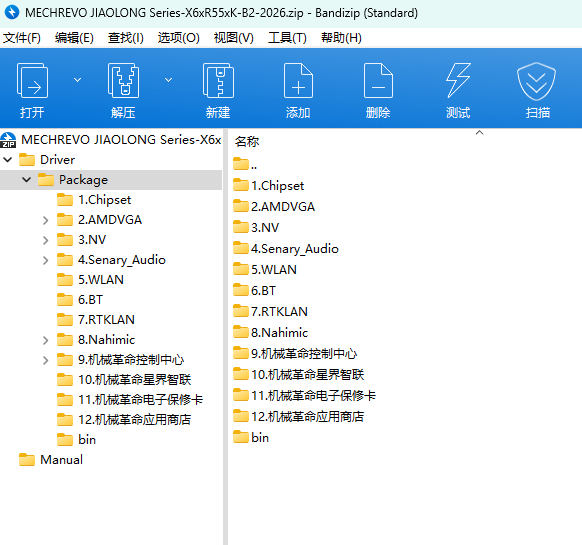Viewport: 582px width, 545px height.
Task: Open the 选项(O) menu
Action: 179,37
